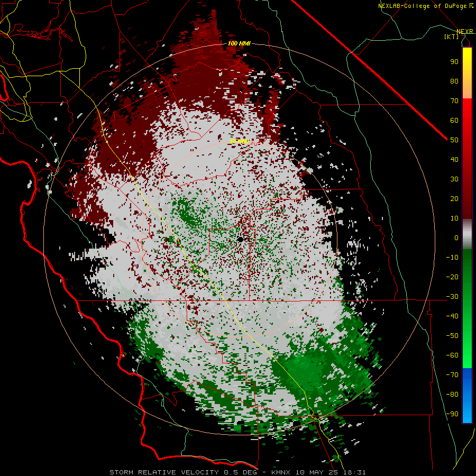
Task: Click the 60 value on the velocity scale
Action: click(454, 120)
